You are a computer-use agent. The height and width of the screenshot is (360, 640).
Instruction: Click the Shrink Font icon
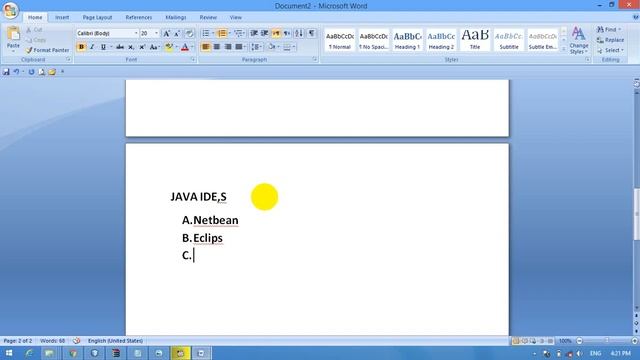(177, 33)
